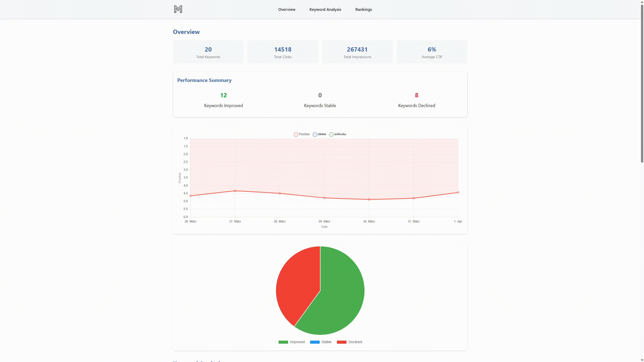Click the Keywords Improved count 12
The height and width of the screenshot is (362, 644).
pos(223,95)
